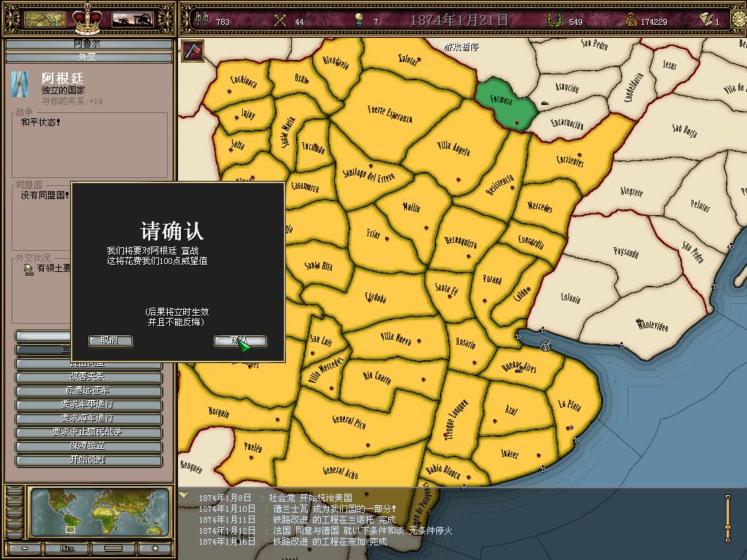Click the manpower icon showing 783
The image size is (747, 560).
click(x=201, y=20)
